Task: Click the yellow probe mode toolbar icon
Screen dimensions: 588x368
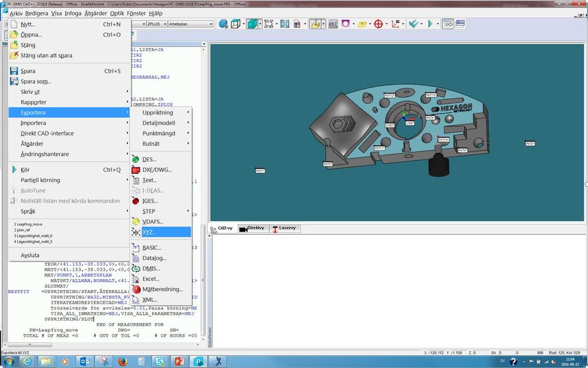Action: [315, 24]
